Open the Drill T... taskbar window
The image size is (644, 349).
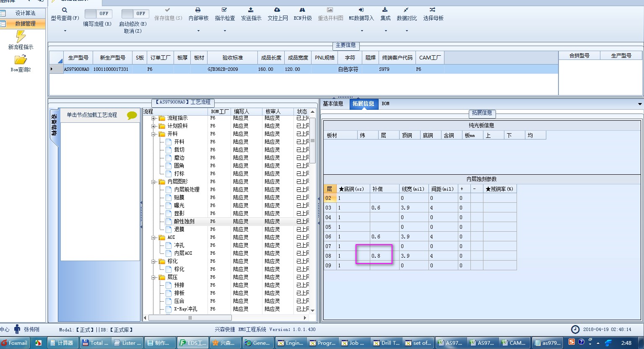point(386,343)
